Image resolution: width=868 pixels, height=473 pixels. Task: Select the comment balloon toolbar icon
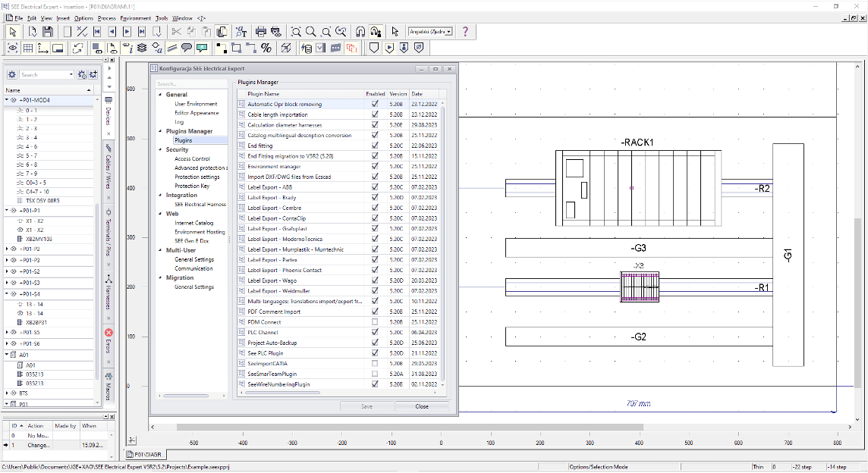[x=187, y=46]
